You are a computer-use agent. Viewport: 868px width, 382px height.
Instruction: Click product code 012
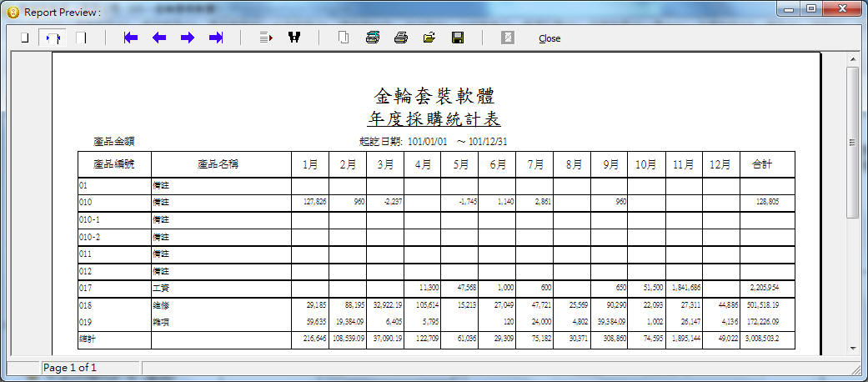point(85,272)
